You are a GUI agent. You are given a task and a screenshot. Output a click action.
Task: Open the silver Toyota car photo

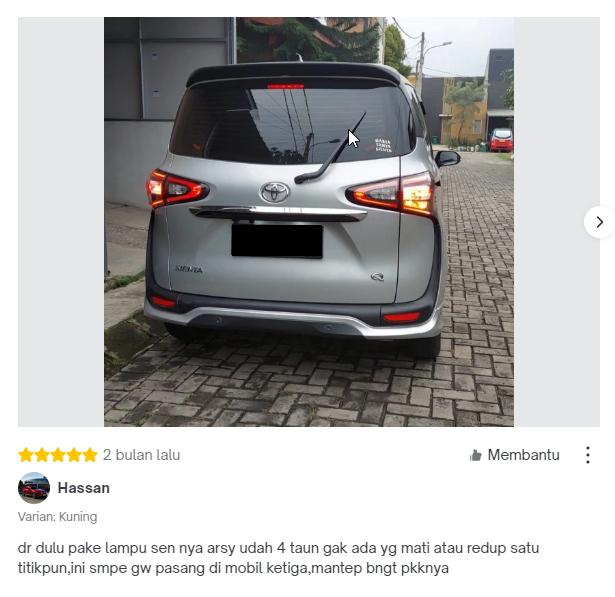pyautogui.click(x=309, y=222)
